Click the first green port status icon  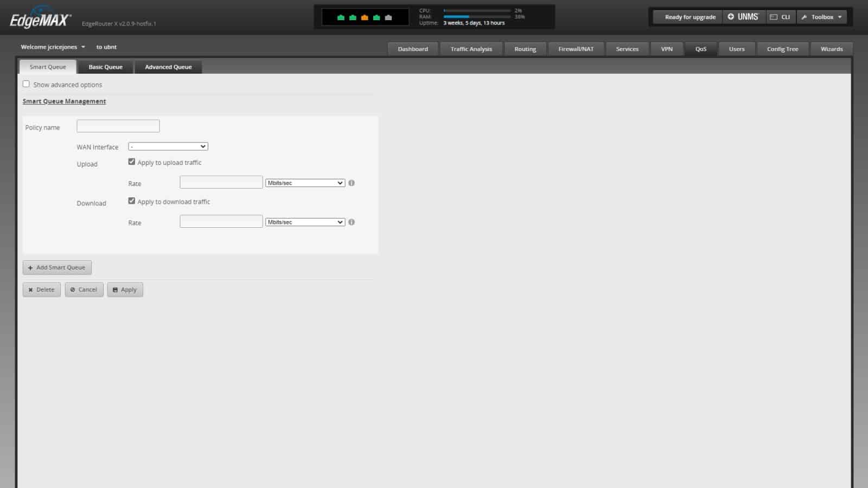click(x=341, y=17)
